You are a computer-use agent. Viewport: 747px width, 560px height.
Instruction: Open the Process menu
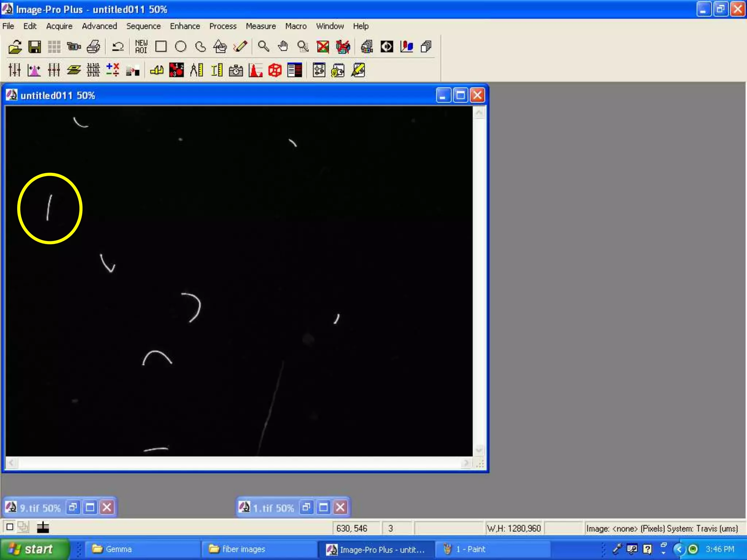223,26
